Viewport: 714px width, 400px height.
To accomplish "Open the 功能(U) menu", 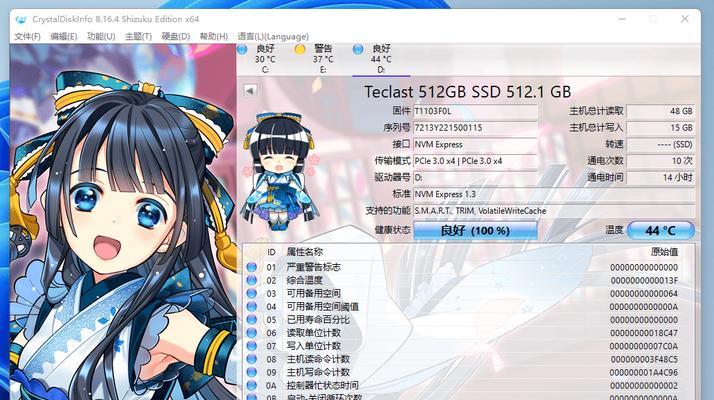I will 101,36.
